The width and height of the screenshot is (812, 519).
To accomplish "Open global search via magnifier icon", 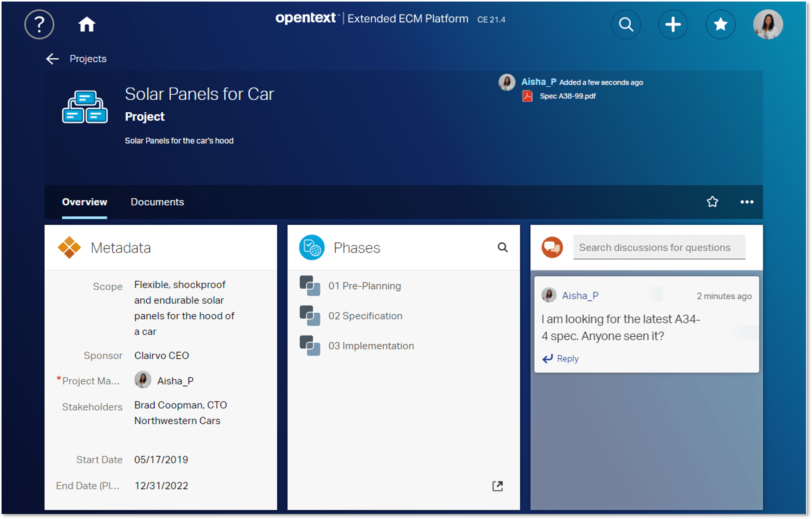I will tap(626, 24).
